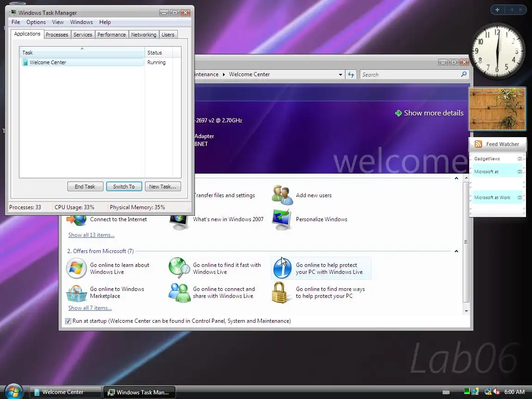Click the Welcome Center taskbar button

[65, 392]
